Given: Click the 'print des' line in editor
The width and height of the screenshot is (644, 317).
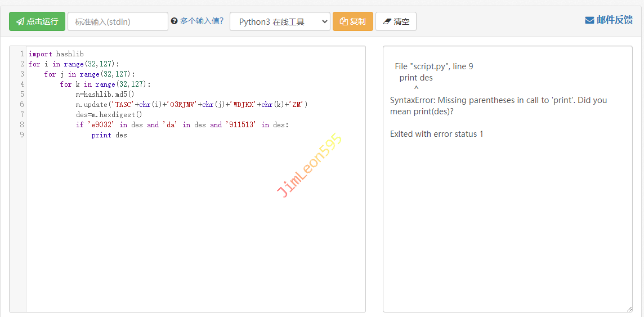Looking at the screenshot, I should pos(109,135).
